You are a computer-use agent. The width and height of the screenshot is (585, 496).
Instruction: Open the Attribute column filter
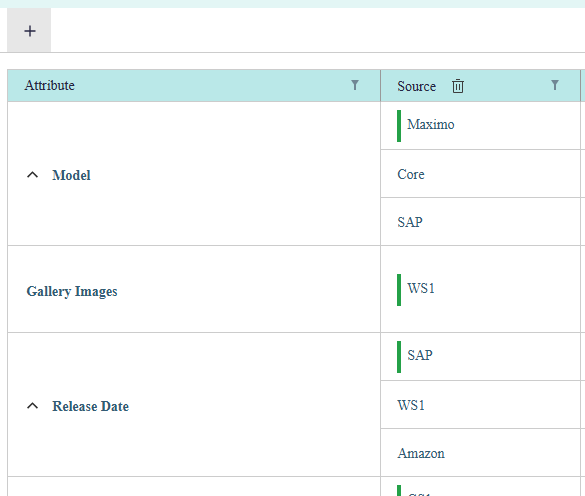click(355, 85)
